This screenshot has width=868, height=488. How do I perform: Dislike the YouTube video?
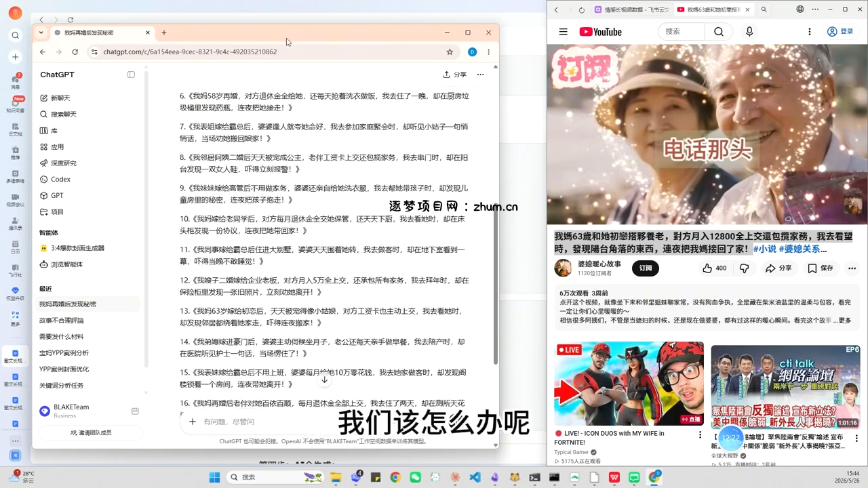coord(745,268)
